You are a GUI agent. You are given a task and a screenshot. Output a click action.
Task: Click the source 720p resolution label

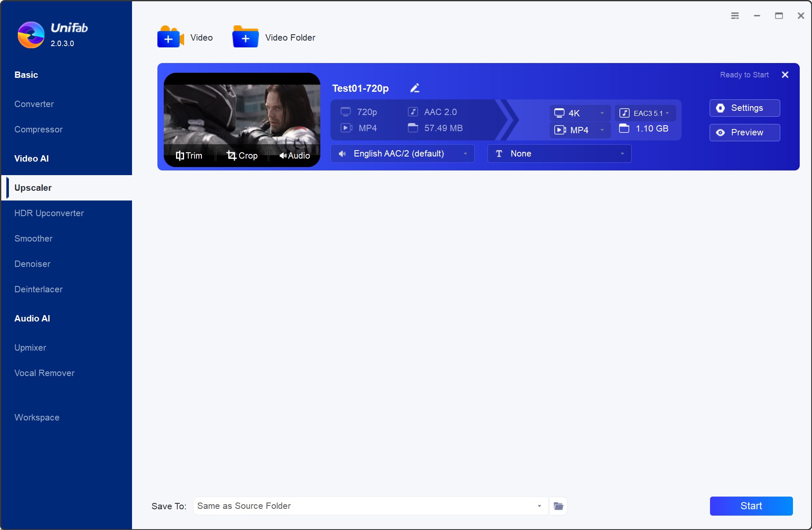(367, 112)
